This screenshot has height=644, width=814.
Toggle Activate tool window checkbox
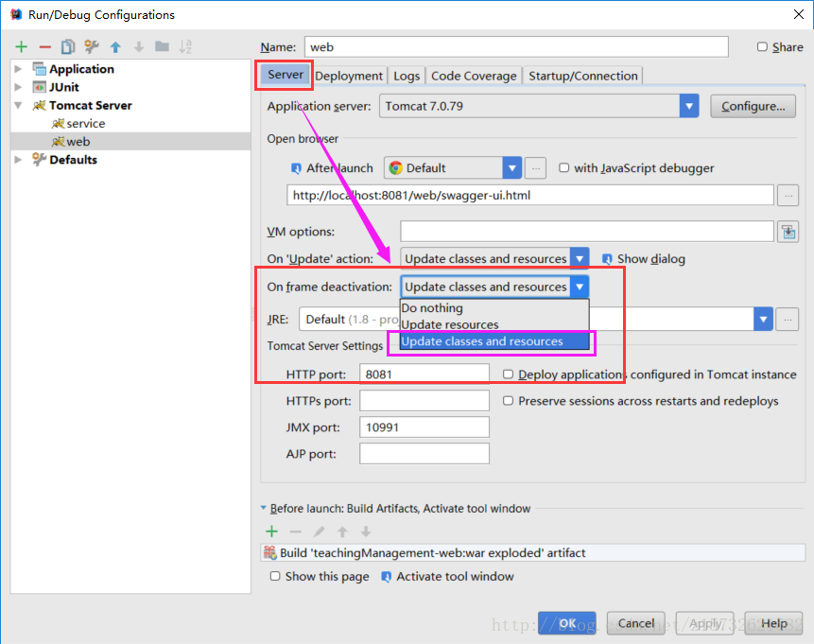(x=387, y=577)
